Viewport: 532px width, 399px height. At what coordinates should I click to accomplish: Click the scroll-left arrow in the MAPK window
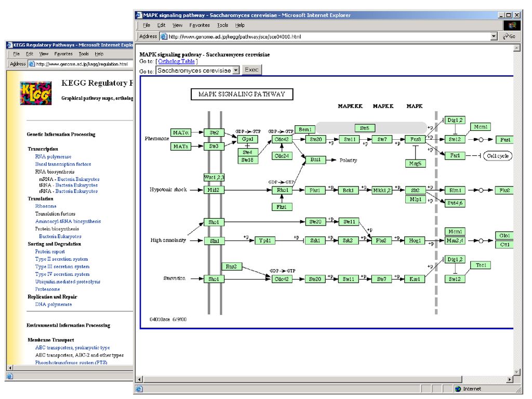pos(139,379)
